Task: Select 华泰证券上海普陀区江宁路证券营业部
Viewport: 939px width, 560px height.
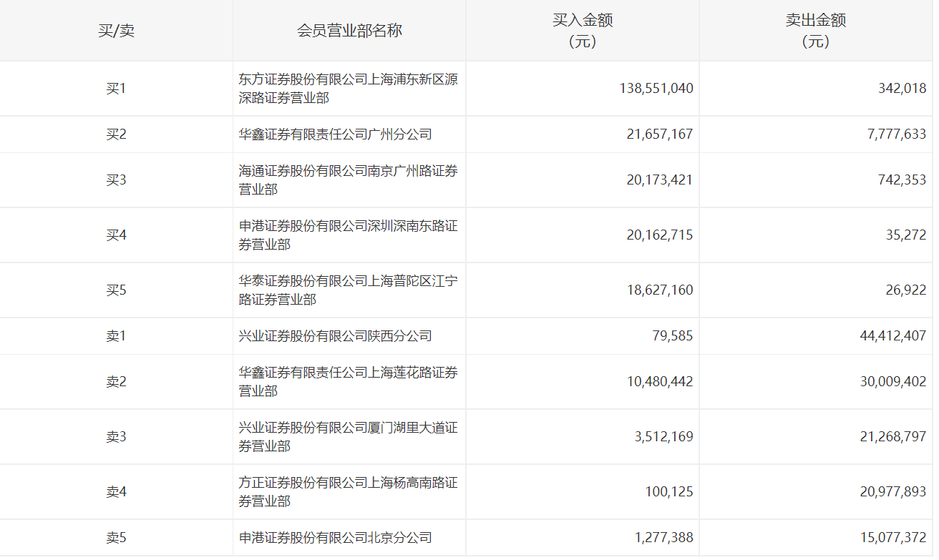Action: coord(348,290)
